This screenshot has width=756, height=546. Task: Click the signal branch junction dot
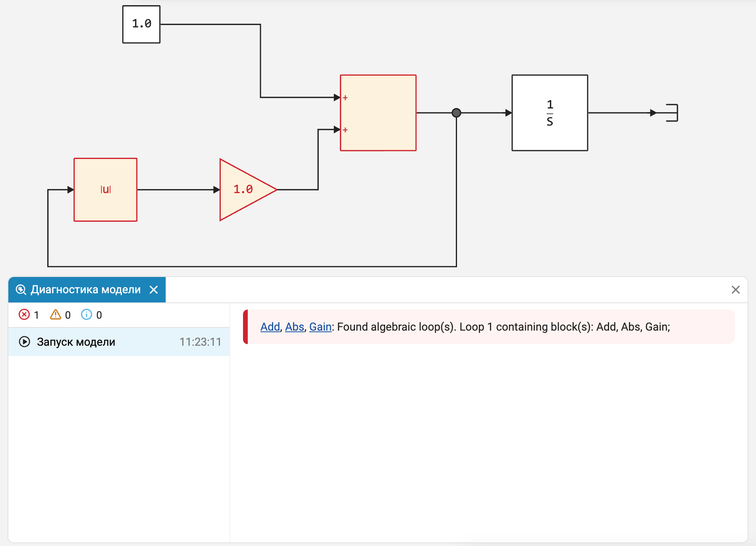coord(457,113)
